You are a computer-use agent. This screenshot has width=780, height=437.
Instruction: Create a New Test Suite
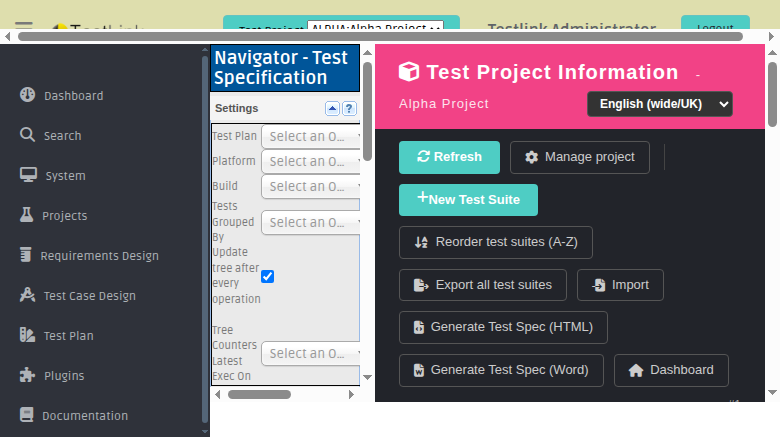pyautogui.click(x=468, y=200)
